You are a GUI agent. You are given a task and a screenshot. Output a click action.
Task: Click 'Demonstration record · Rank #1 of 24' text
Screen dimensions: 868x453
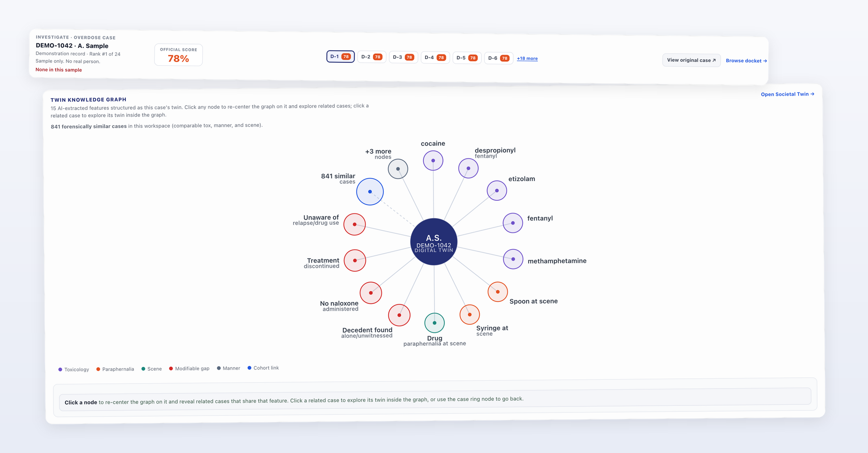(78, 54)
